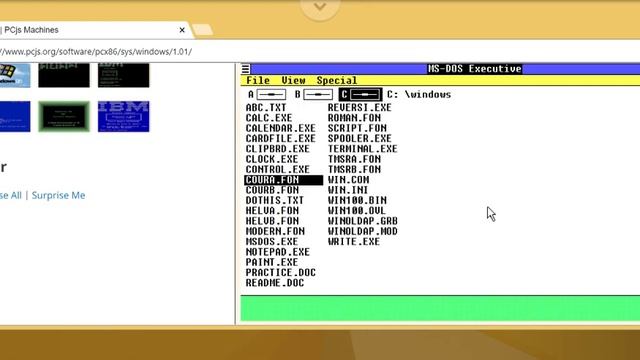Select file PRACTICE.DOC
This screenshot has width=640, height=360.
point(280,273)
